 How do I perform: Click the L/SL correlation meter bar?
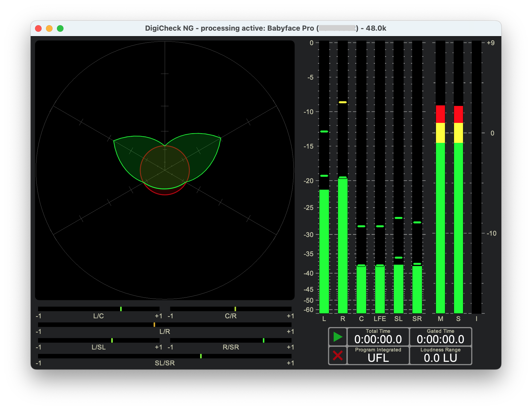(x=99, y=340)
